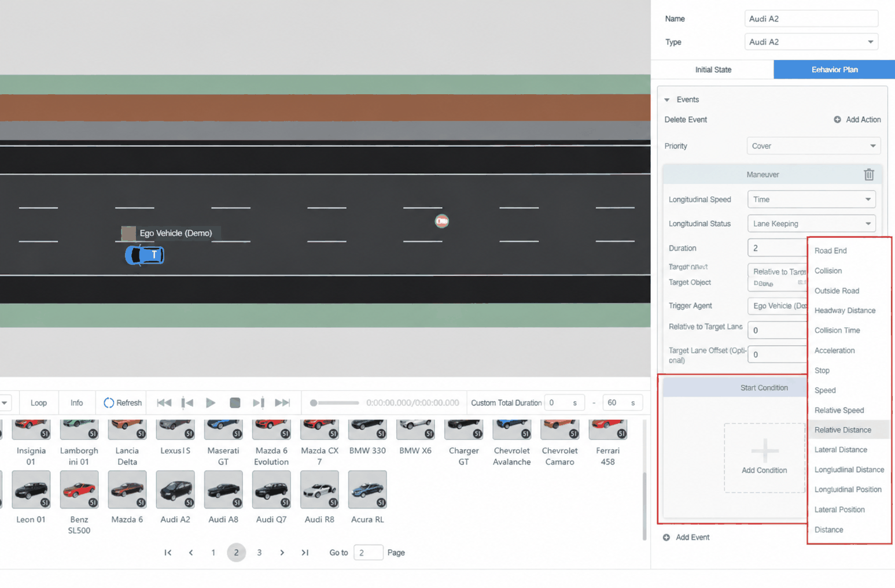895x588 pixels.
Task: Choose Relative Distance condition
Action: point(842,430)
